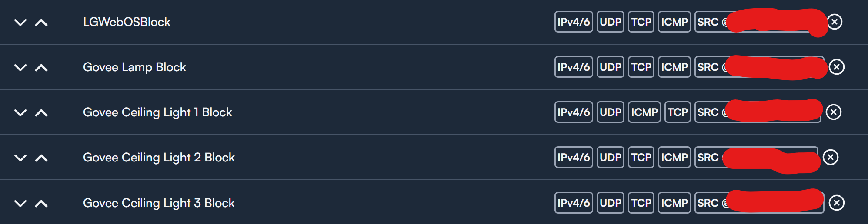Move Govee Lamp Block rule down
This screenshot has height=224, width=868.
(20, 68)
